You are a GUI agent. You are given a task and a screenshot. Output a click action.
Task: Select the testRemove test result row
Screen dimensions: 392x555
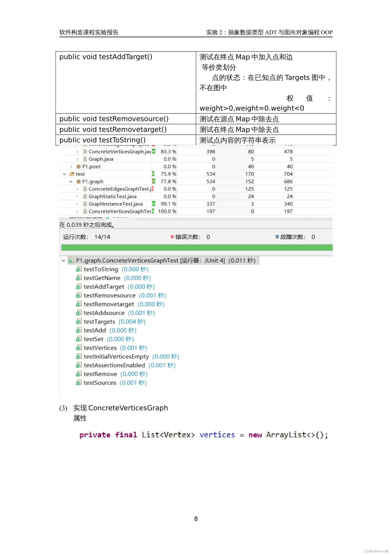point(112,374)
